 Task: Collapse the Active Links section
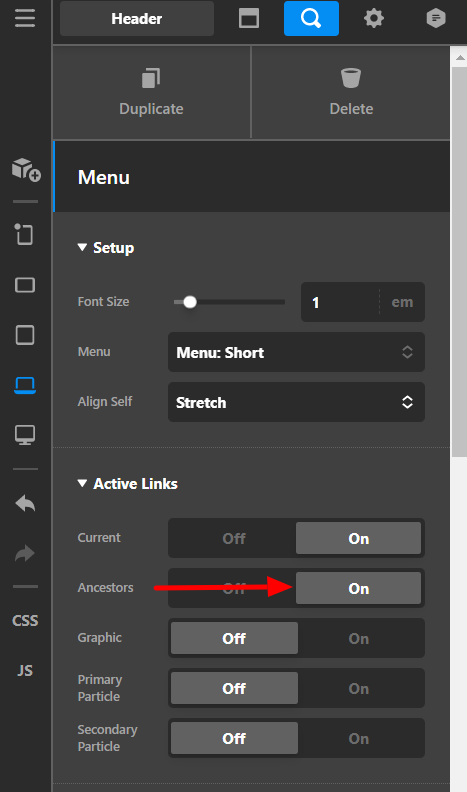click(x=127, y=484)
